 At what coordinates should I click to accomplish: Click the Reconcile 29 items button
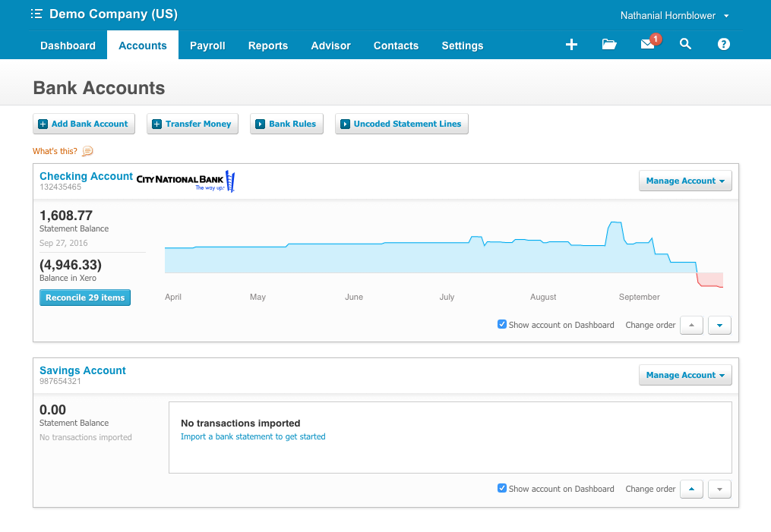pos(84,297)
